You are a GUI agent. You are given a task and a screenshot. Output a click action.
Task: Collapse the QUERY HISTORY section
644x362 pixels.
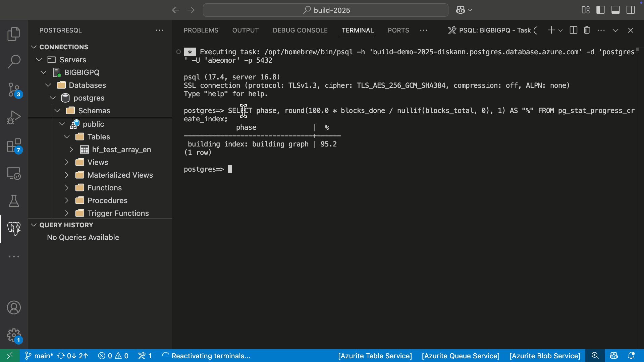[x=34, y=225]
